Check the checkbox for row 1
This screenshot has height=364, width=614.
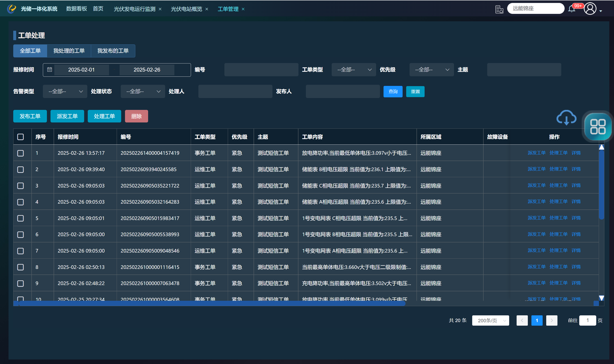click(21, 153)
